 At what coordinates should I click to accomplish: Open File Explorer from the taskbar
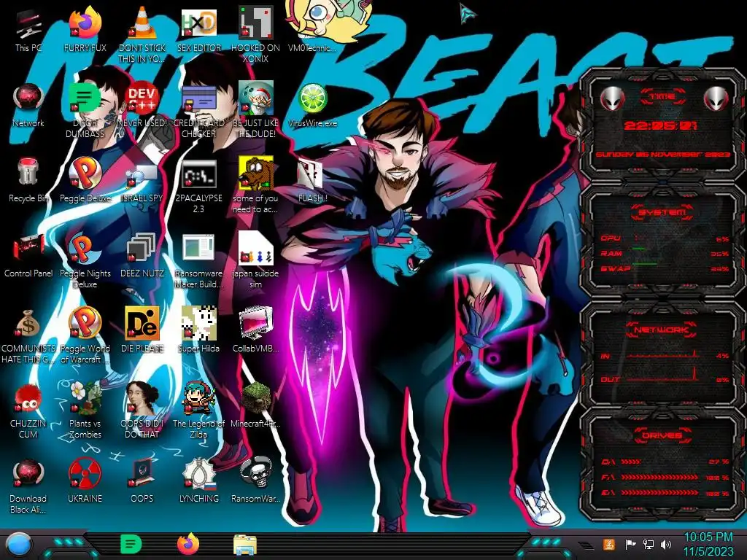[x=245, y=545]
